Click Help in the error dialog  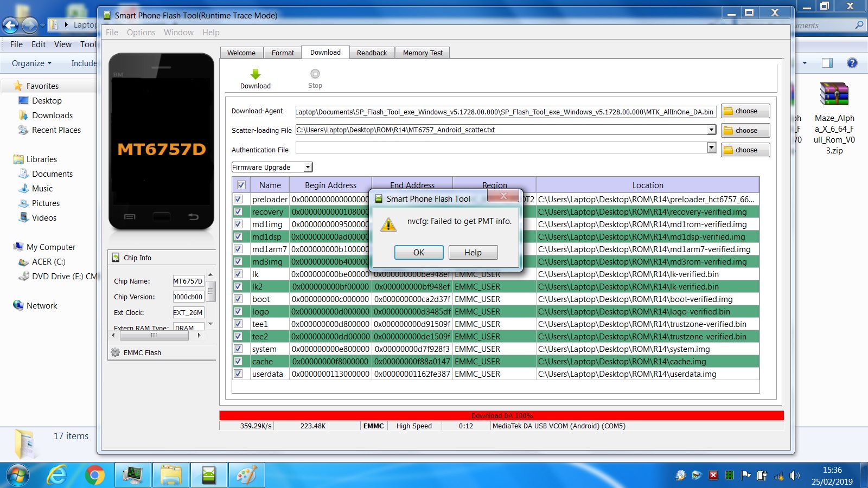coord(473,253)
